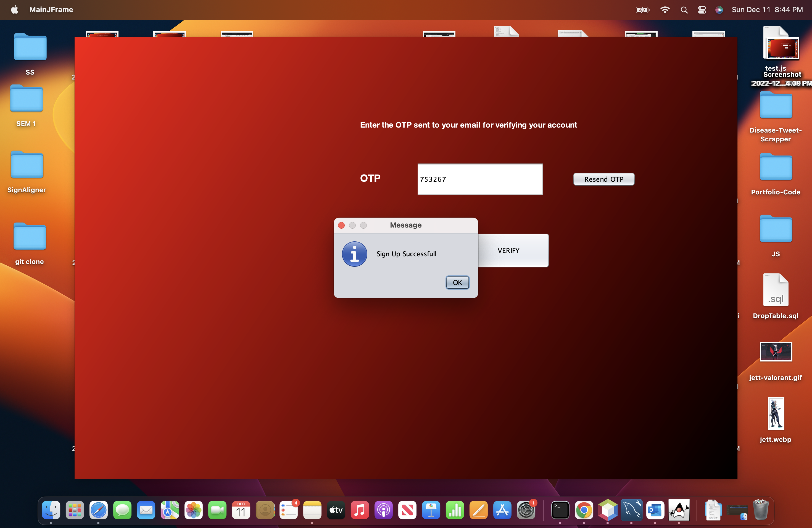Open MySQL Workbench dolphin icon in dock
The width and height of the screenshot is (812, 528).
(631, 510)
